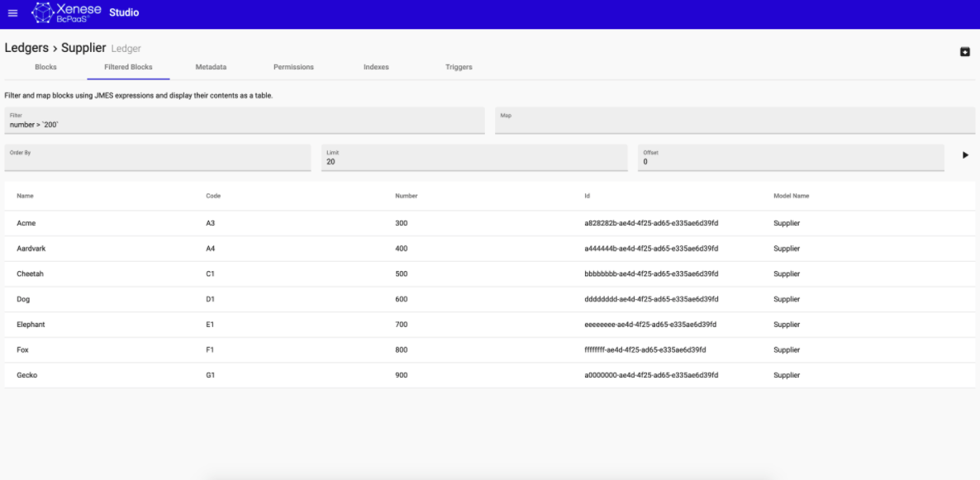Click Supplier model cell in Dog row
The width and height of the screenshot is (980, 480).
[x=787, y=299]
